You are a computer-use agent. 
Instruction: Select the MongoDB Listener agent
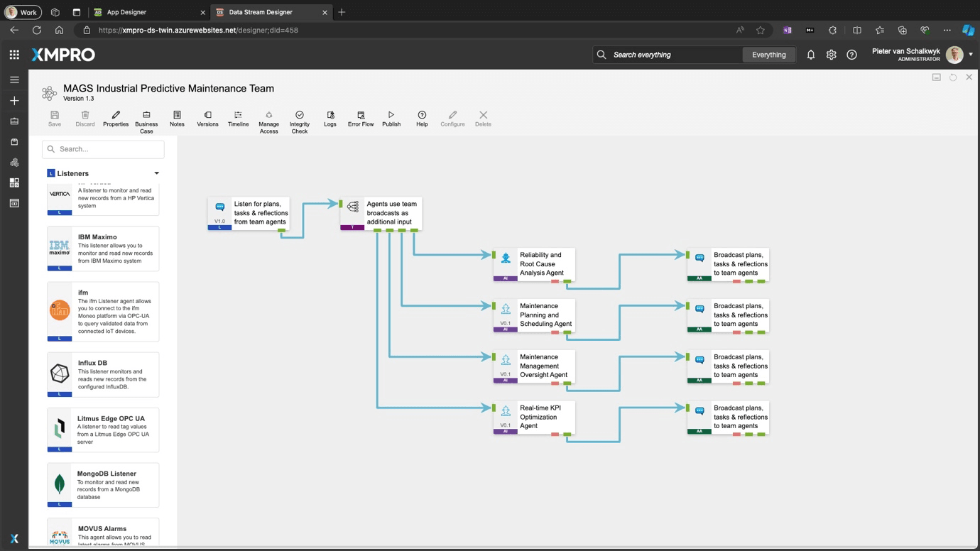[x=103, y=485]
